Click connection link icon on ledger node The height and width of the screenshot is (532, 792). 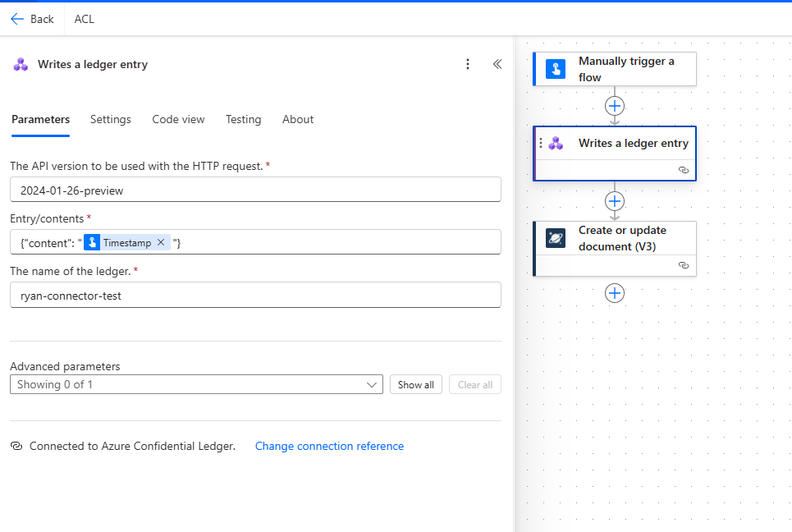click(x=683, y=170)
